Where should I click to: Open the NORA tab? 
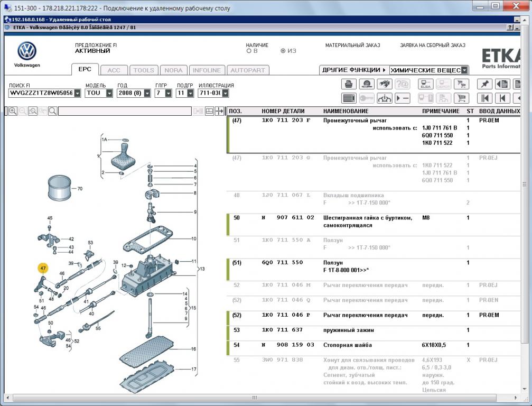173,70
